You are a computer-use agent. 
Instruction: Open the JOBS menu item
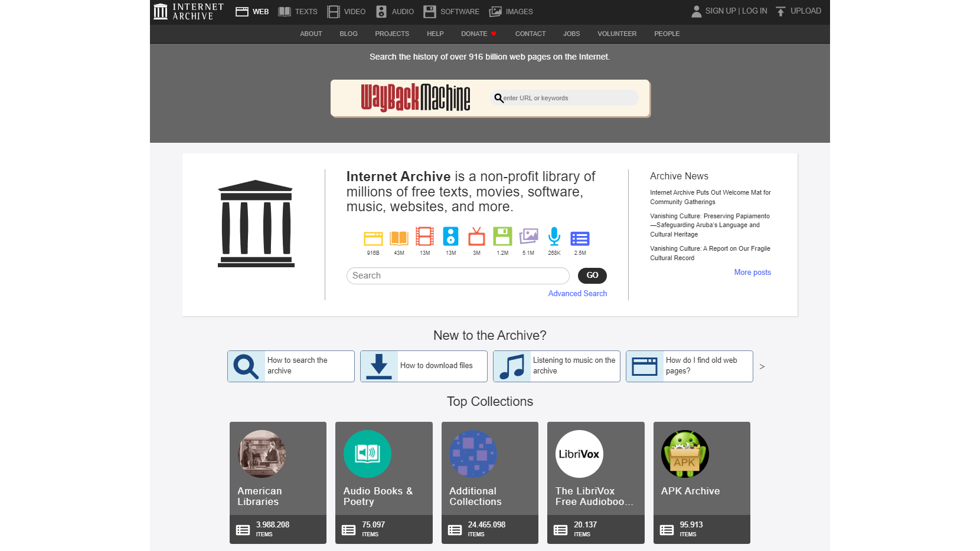click(x=571, y=34)
